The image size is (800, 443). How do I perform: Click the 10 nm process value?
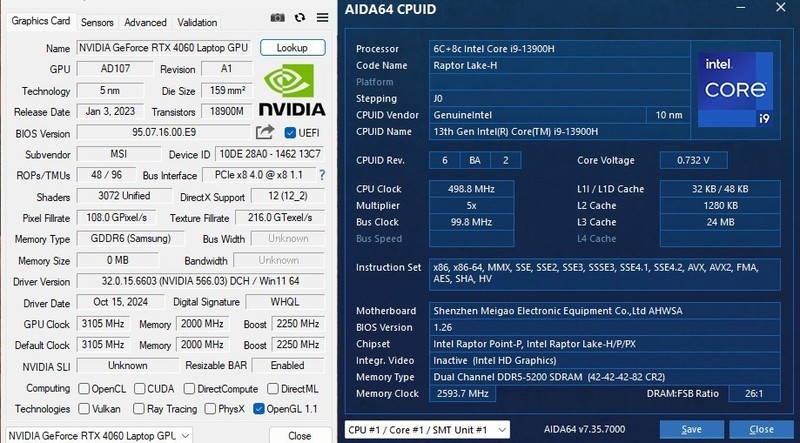point(668,115)
